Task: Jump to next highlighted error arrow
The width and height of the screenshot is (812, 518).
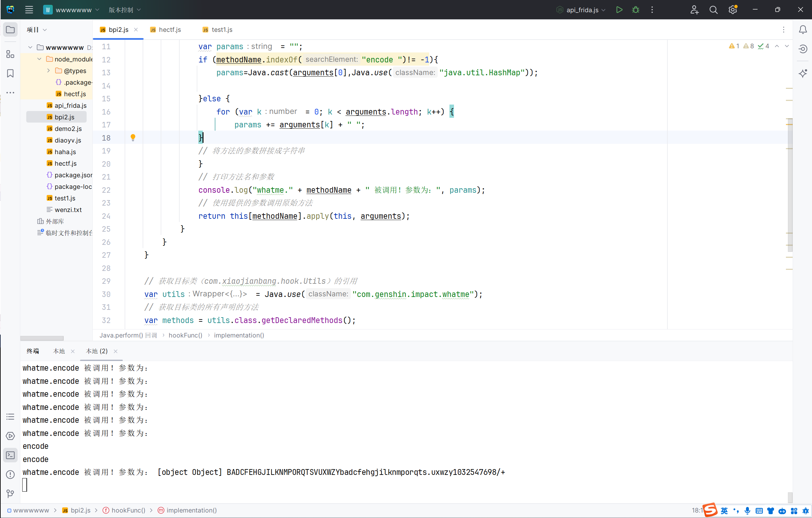Action: pyautogui.click(x=787, y=46)
